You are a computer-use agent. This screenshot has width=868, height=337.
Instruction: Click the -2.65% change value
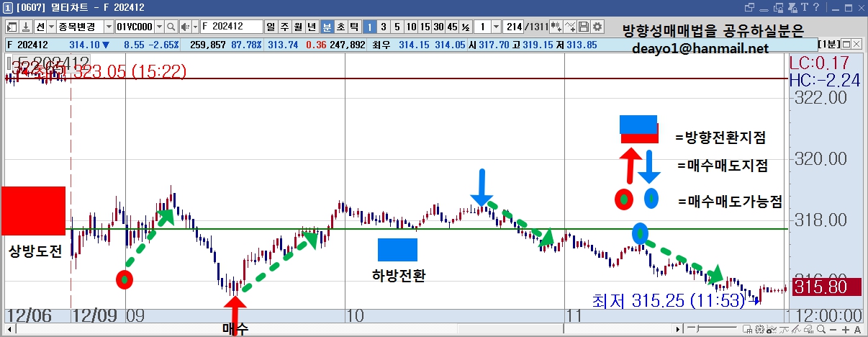point(163,45)
